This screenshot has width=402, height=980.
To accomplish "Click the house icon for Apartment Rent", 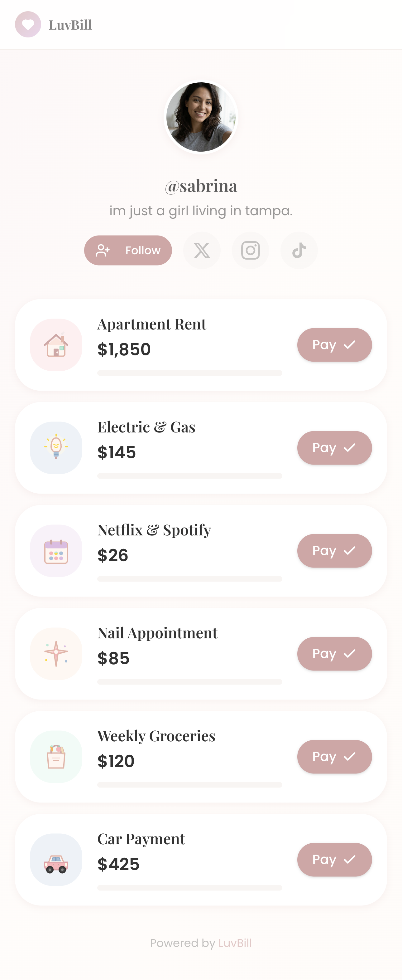I will (56, 345).
